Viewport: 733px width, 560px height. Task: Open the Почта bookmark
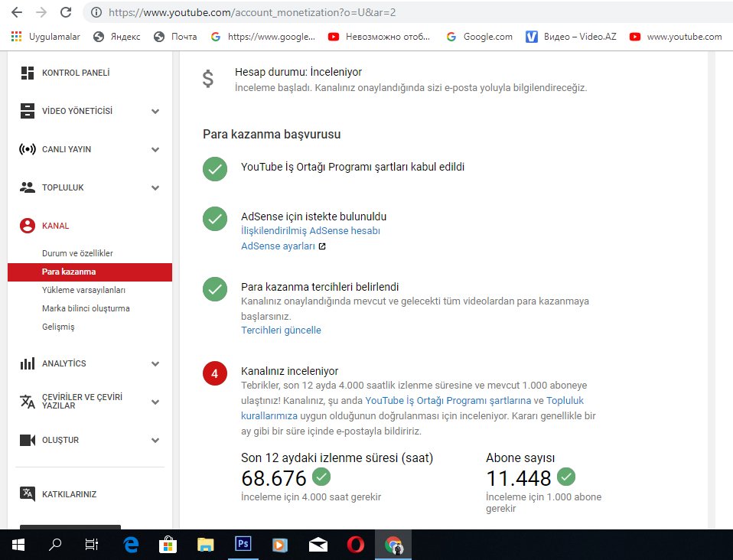tap(175, 37)
